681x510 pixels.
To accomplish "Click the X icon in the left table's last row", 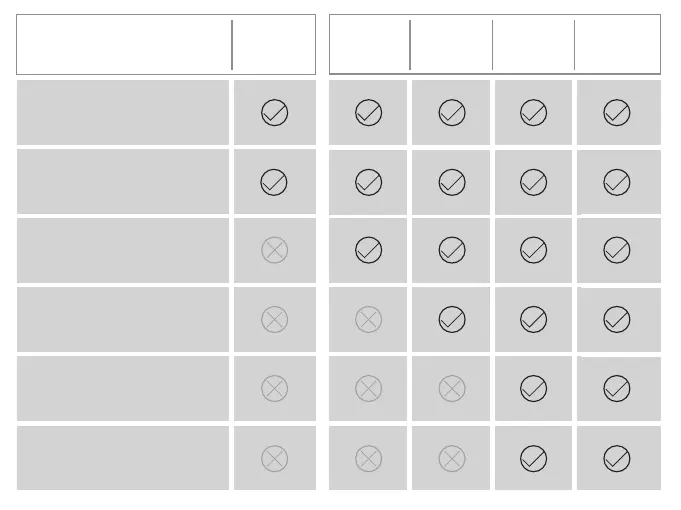I will pos(274,459).
